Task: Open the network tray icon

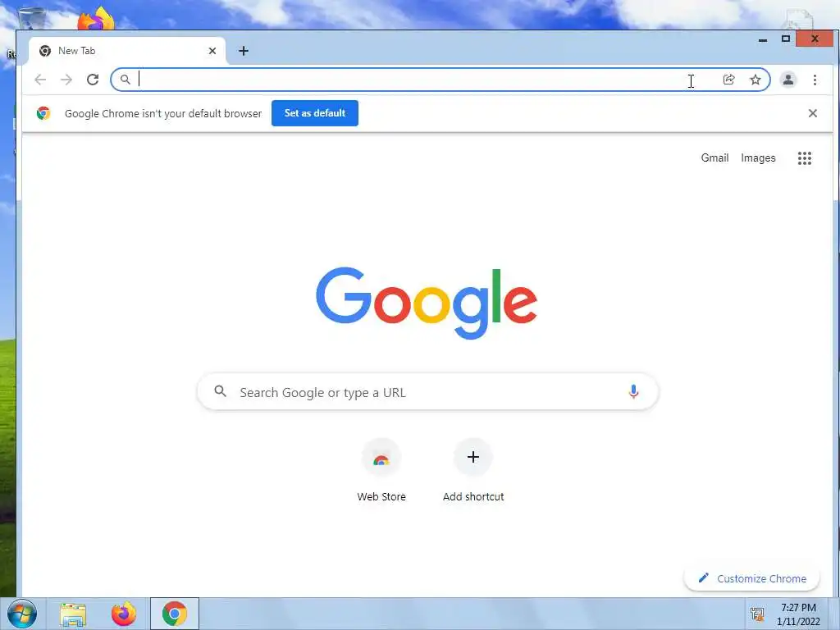Action: (x=757, y=614)
